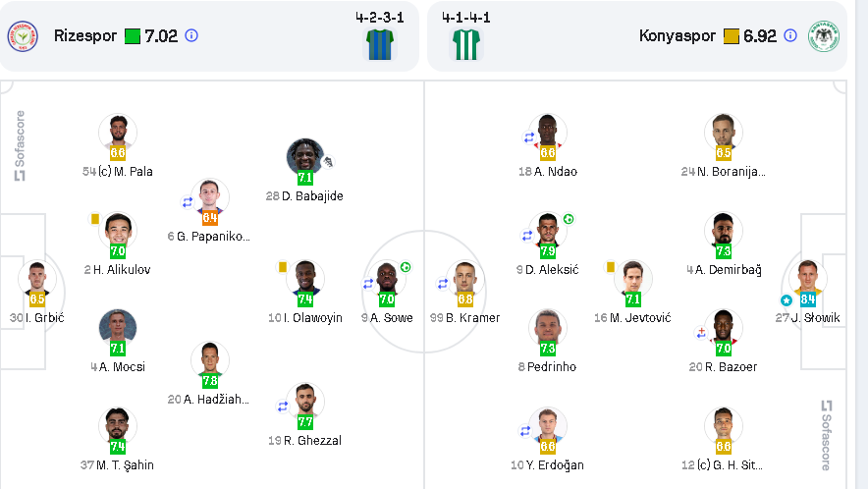Click yellow card icon beside H. Alikulov

[x=95, y=219]
